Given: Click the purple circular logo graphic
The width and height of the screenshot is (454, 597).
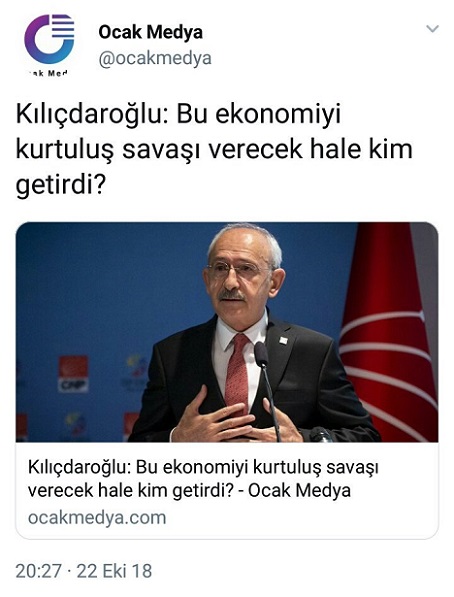Looking at the screenshot, I should pos(49,39).
